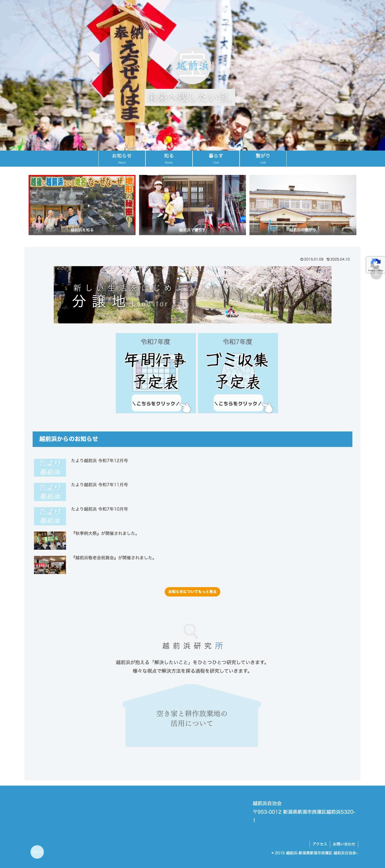Click the 研究所 magnifying glass icon
Screen dimensions: 385x868
191,631
